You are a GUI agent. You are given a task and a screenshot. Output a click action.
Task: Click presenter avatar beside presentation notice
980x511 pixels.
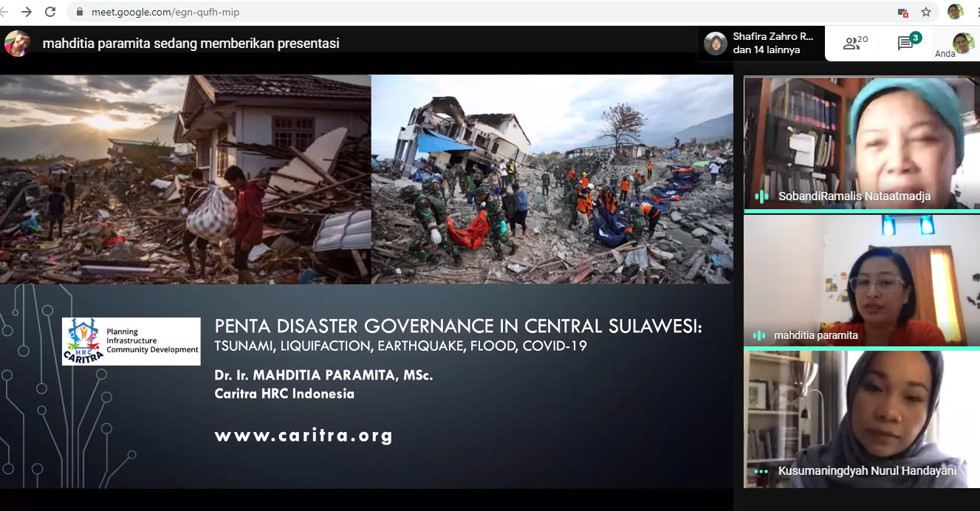tap(17, 44)
